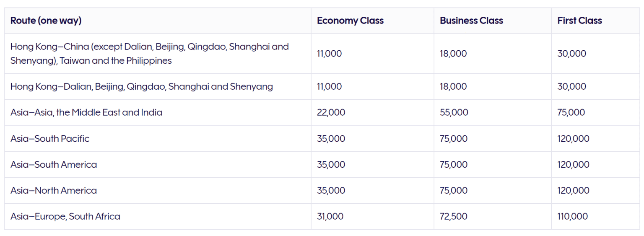Select the 72,500 Business Class value
Image resolution: width=644 pixels, height=236 pixels.
click(x=453, y=216)
